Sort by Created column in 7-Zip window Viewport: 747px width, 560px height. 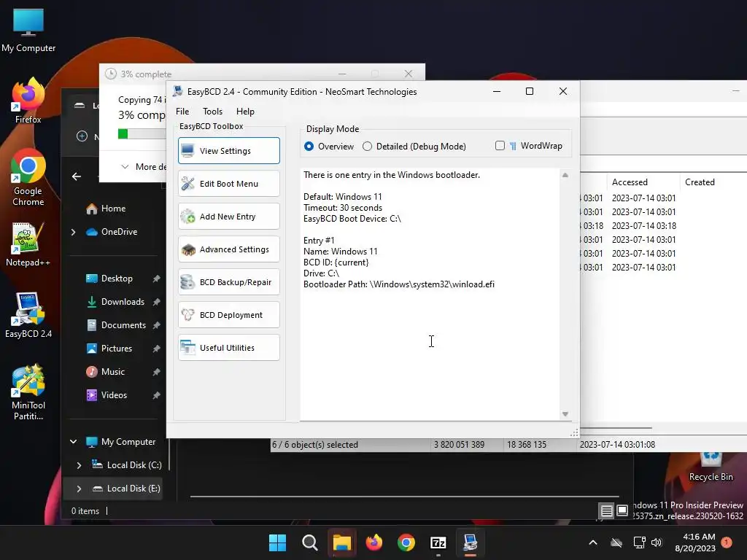click(712, 182)
